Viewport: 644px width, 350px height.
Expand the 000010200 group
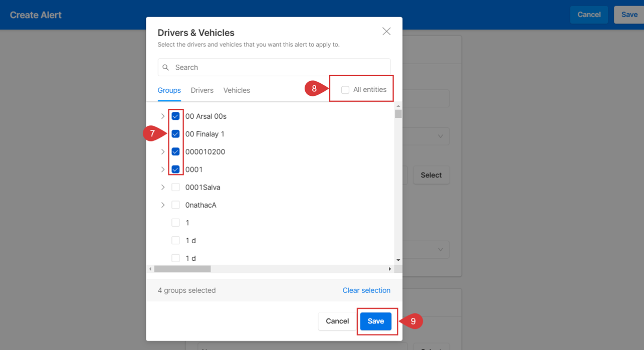pyautogui.click(x=163, y=151)
